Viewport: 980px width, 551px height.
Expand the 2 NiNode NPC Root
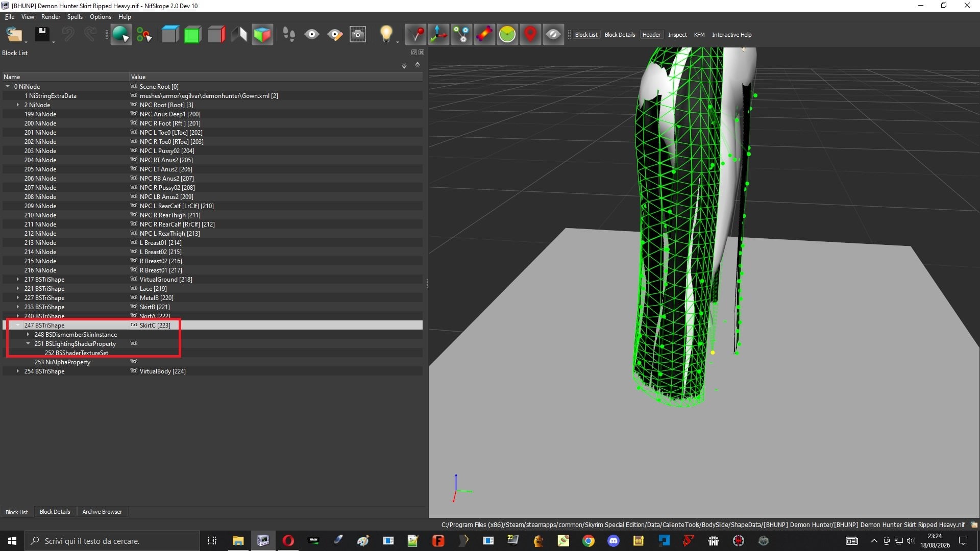pos(18,105)
